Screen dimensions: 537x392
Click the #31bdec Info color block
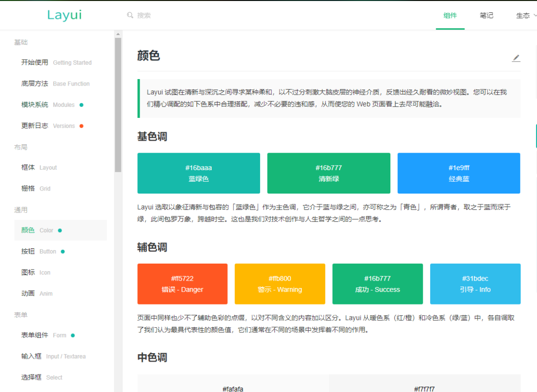tap(475, 284)
